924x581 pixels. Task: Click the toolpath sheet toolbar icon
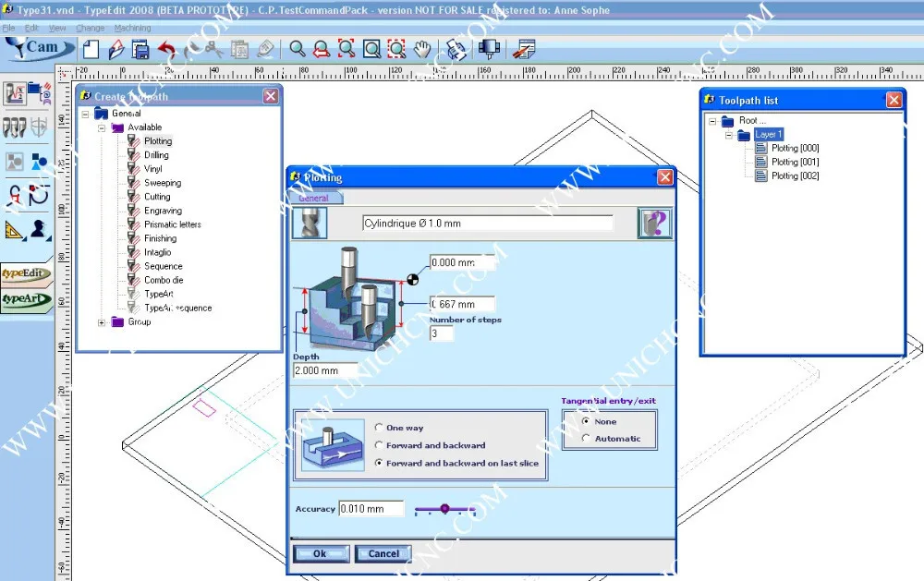523,50
